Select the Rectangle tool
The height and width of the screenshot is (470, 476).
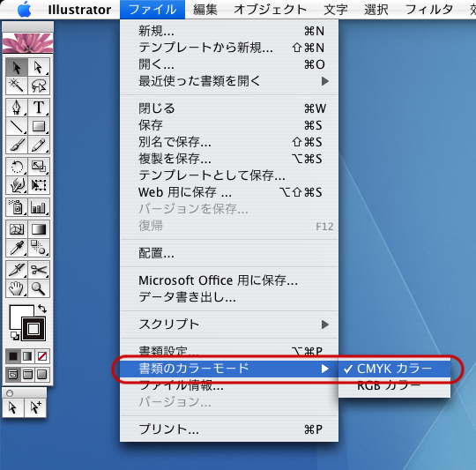point(39,126)
